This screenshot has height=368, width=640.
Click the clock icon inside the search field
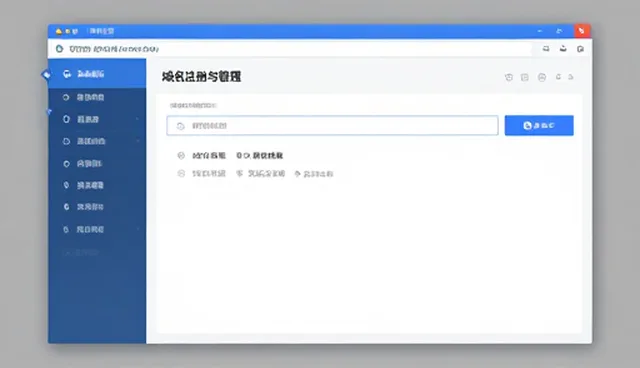click(180, 126)
